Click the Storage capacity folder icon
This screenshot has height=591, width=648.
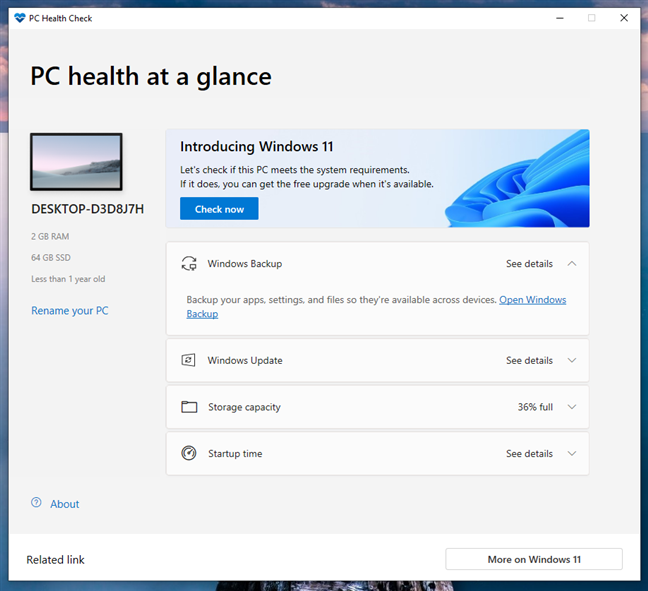pos(189,407)
